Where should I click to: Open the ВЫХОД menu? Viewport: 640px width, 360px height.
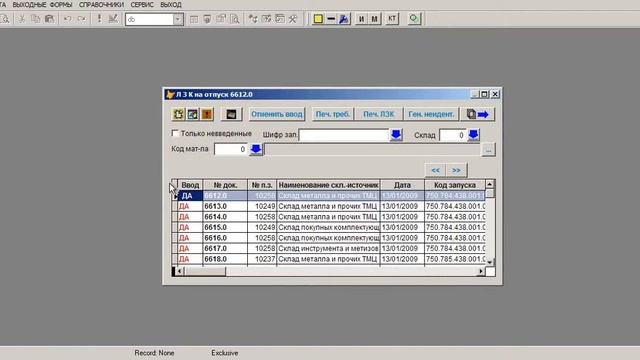pos(171,5)
